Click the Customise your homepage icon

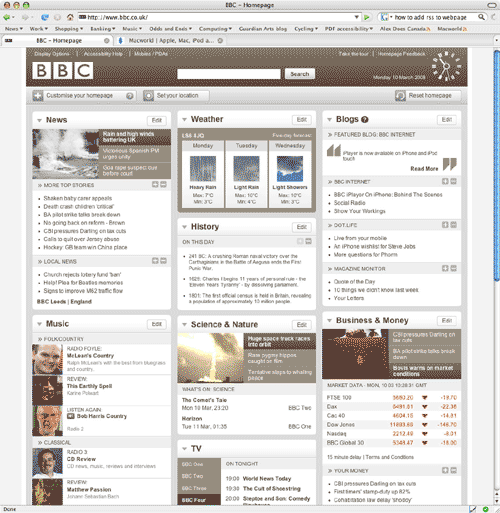click(38, 96)
